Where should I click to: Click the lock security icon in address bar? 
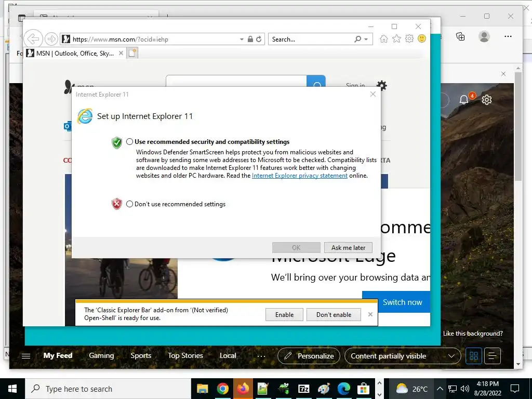250,39
